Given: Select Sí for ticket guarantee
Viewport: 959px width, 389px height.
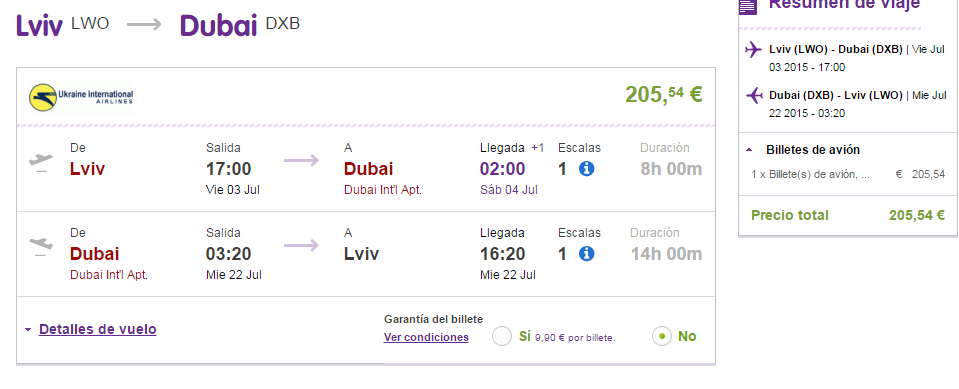Looking at the screenshot, I should (502, 336).
